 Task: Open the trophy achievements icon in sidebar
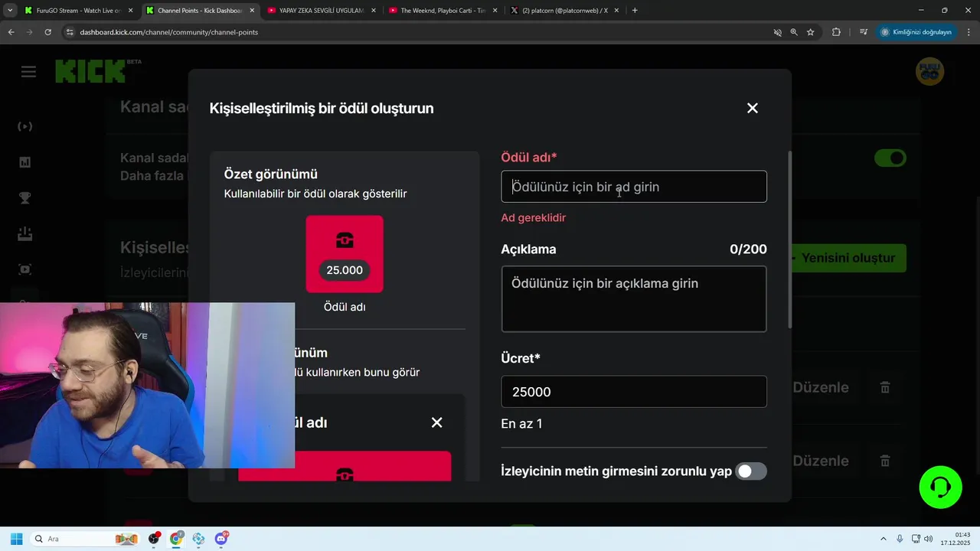coord(25,198)
